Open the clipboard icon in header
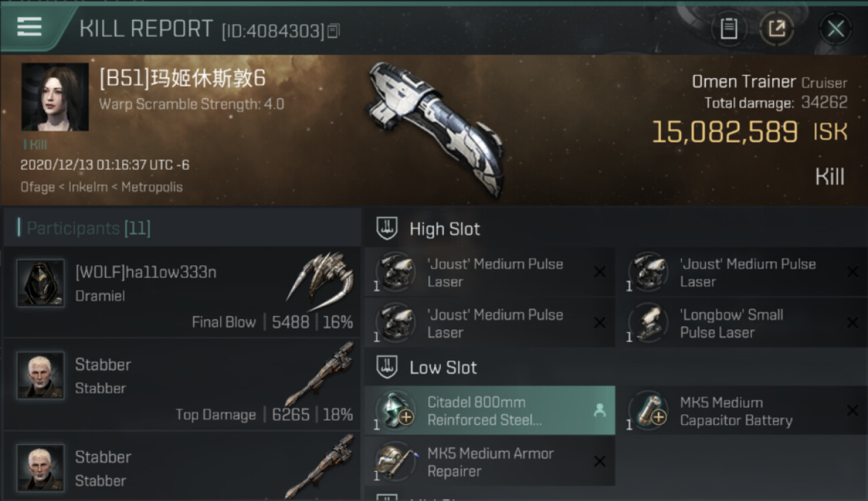Viewport: 868px width, 501px height. tap(728, 29)
